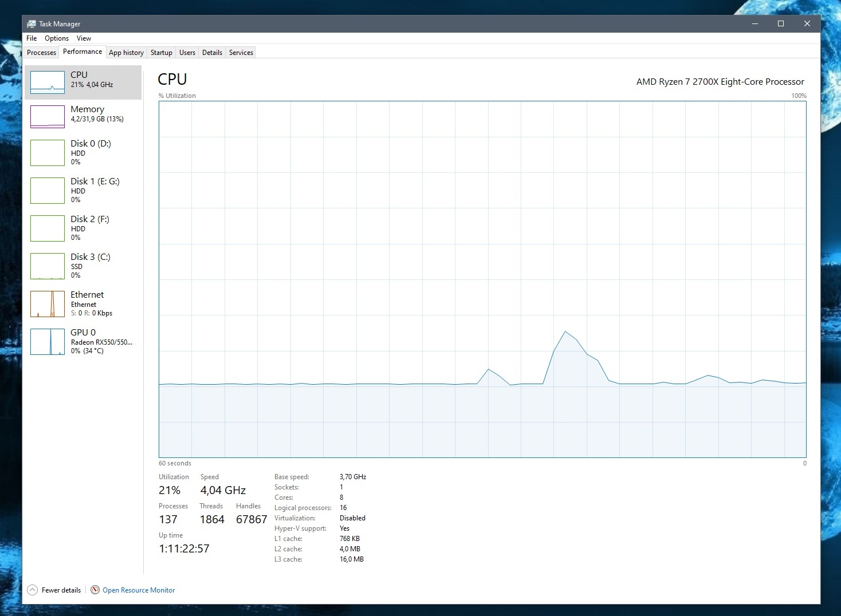Switch to the Processes tab
841x616 pixels.
point(42,53)
